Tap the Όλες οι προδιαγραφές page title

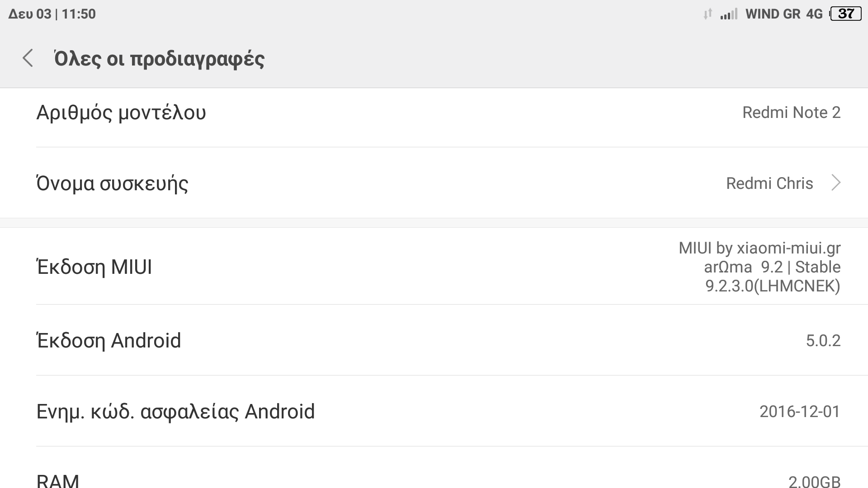point(159,59)
